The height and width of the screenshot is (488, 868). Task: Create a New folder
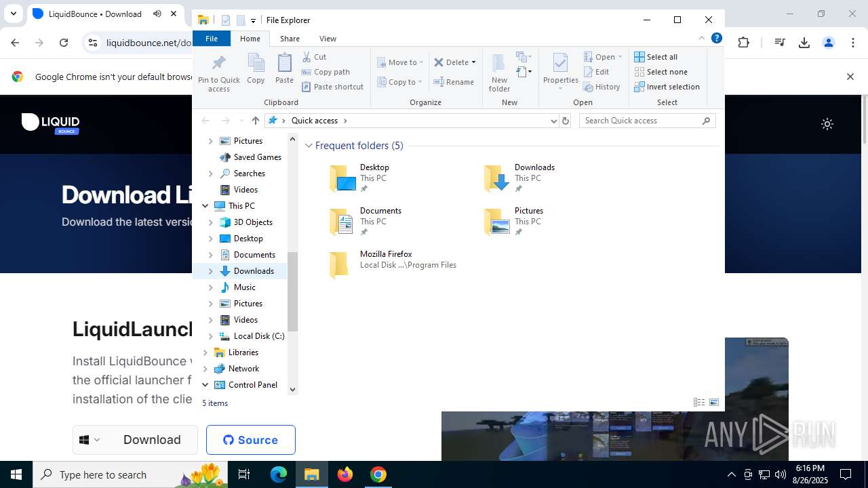click(499, 73)
